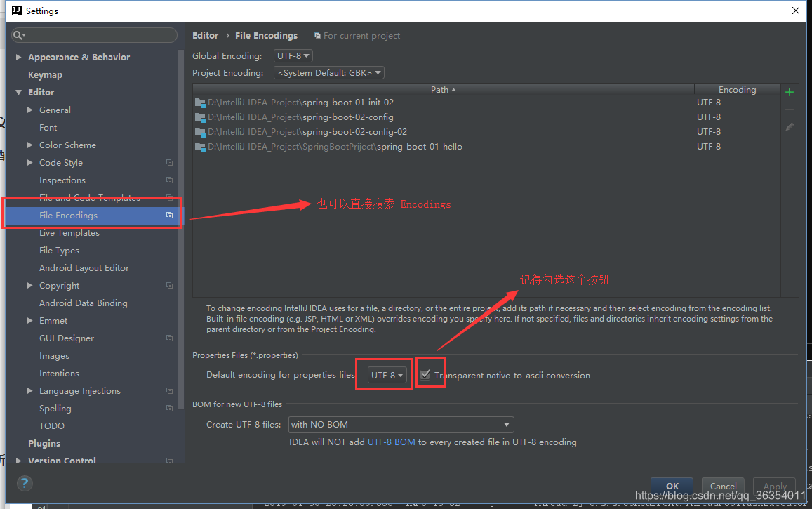Open Android Layout Editor settings
Screen dimensions: 812x509
84,268
